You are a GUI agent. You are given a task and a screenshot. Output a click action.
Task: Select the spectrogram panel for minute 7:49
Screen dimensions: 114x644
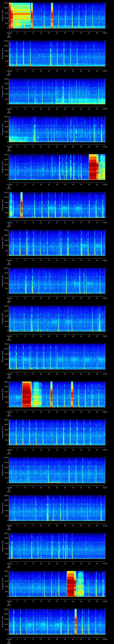pyautogui.click(x=57, y=470)
